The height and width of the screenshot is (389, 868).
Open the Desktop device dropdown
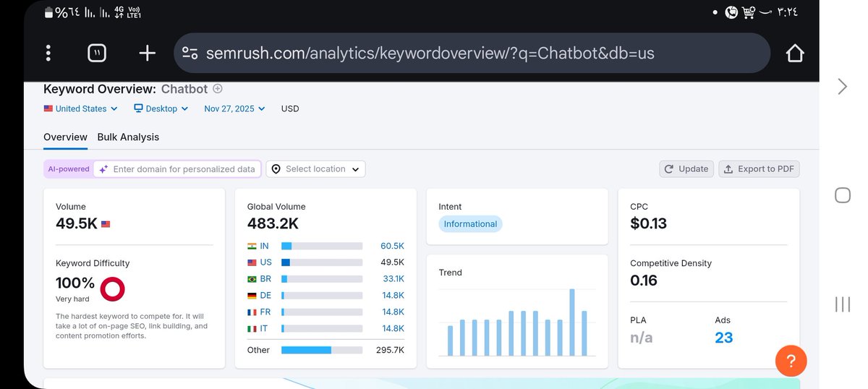coord(161,108)
